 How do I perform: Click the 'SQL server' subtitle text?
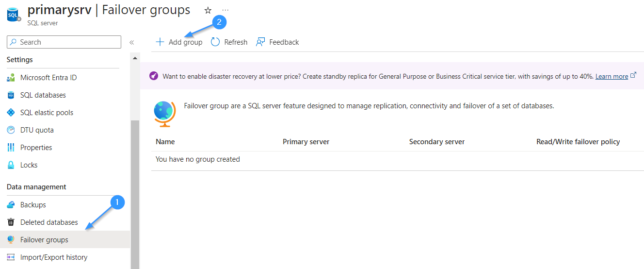click(43, 22)
